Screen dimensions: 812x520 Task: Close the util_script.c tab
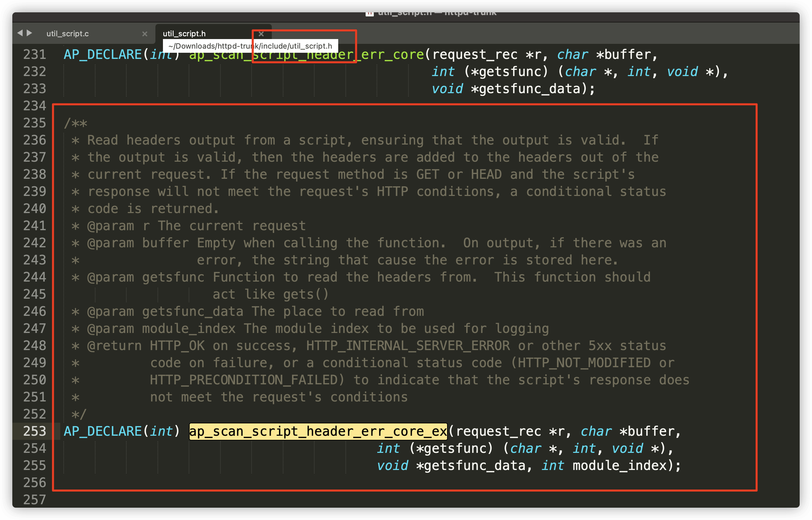[144, 34]
